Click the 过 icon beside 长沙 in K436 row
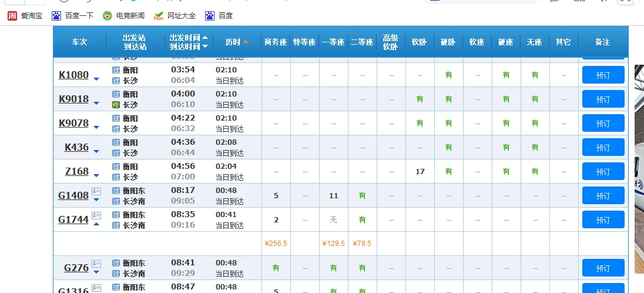 coord(116,152)
